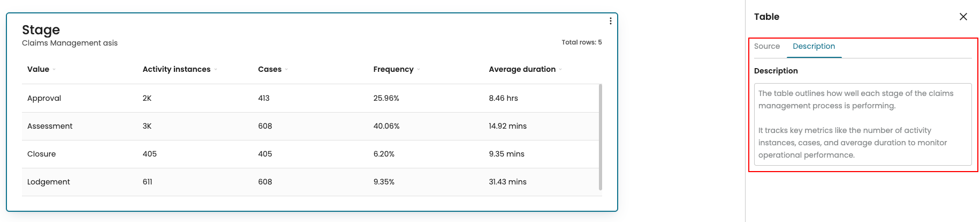
Task: Select the Approval row value
Action: pyautogui.click(x=44, y=98)
